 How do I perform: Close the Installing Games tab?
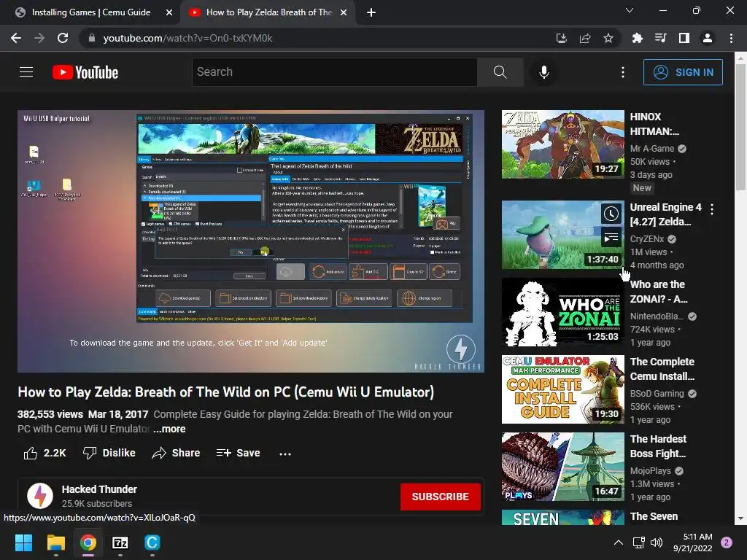point(169,12)
